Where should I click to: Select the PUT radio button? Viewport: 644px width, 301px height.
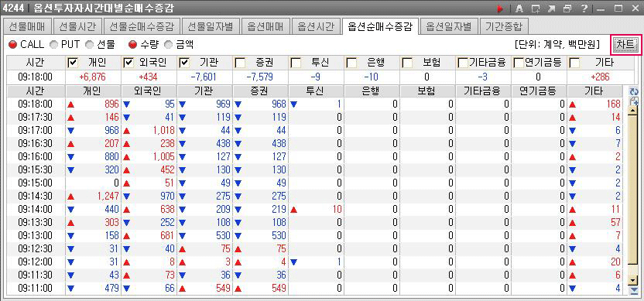(53, 44)
